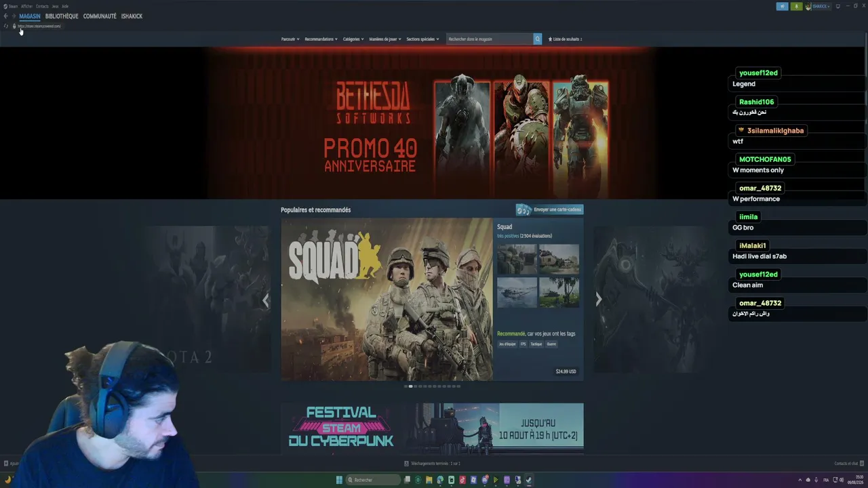
Task: Switch to the COMMUNAUTÉ tab
Action: (100, 16)
